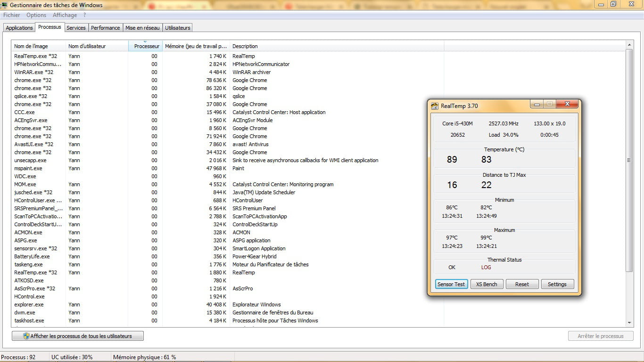
Task: Select the HPNetworkCommunicator process row
Action: (x=228, y=64)
